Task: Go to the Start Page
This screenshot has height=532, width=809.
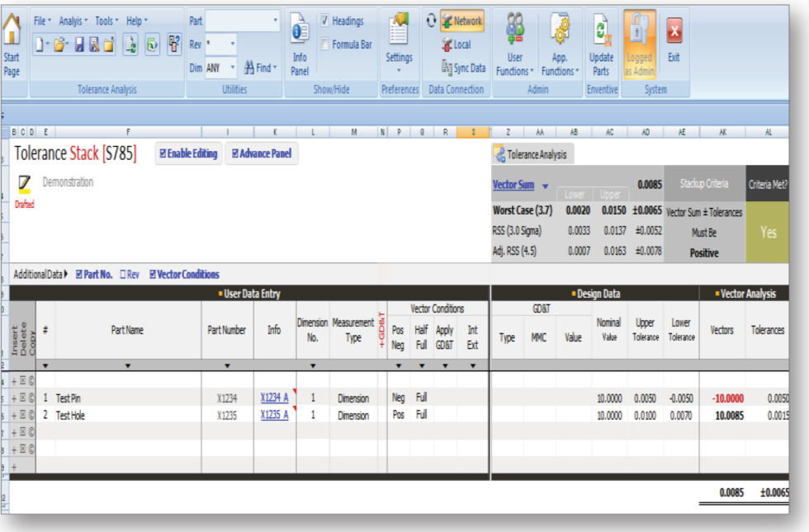Action: point(12,45)
